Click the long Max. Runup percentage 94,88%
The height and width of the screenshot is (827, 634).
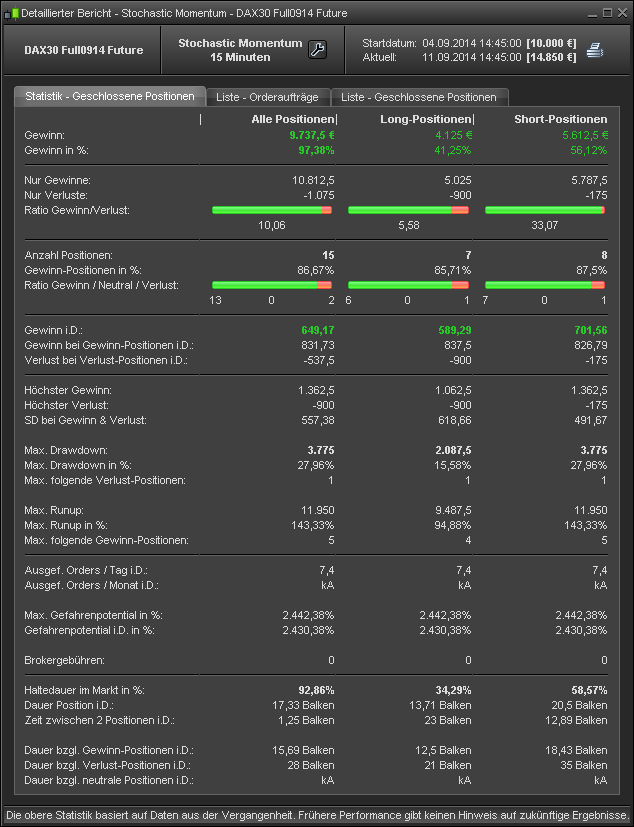[x=453, y=525]
